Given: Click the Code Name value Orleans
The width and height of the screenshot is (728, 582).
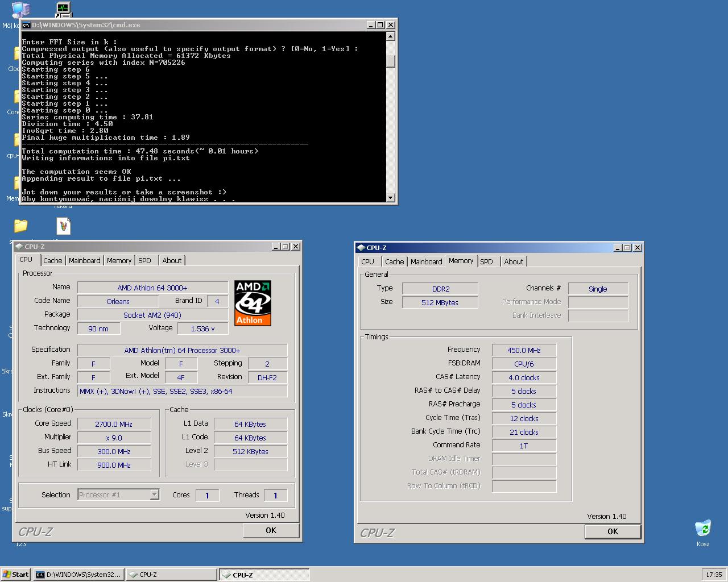Looking at the screenshot, I should pyautogui.click(x=118, y=301).
